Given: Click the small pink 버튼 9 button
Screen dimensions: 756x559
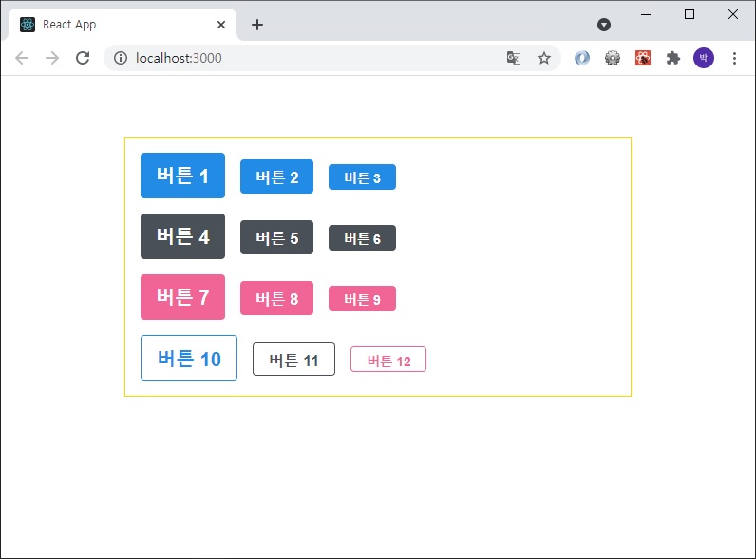Looking at the screenshot, I should (362, 298).
